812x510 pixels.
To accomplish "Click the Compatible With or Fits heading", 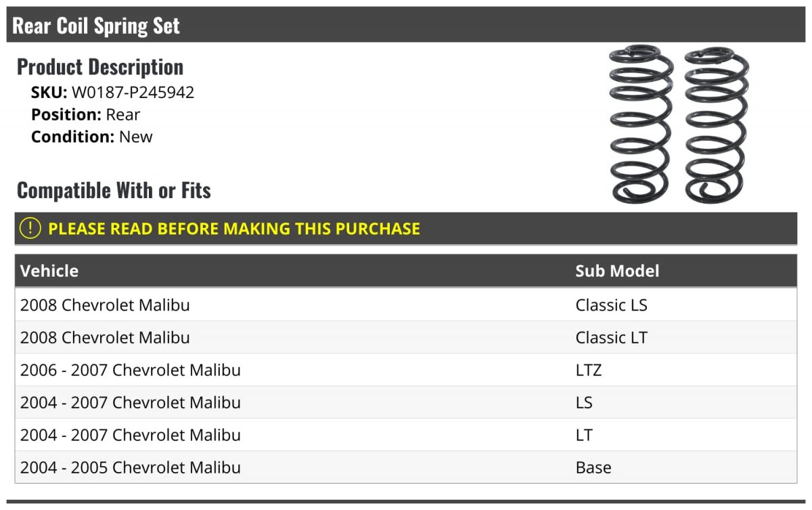I will click(x=114, y=190).
